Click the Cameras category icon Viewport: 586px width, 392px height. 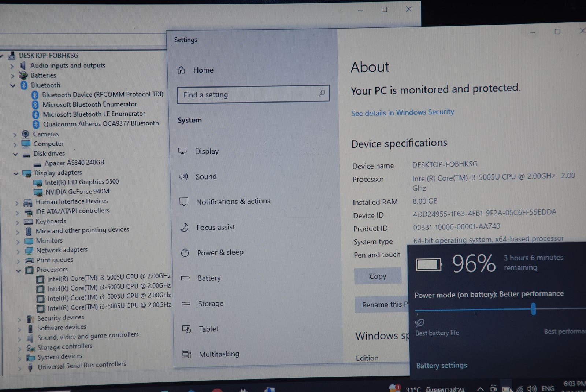(25, 134)
